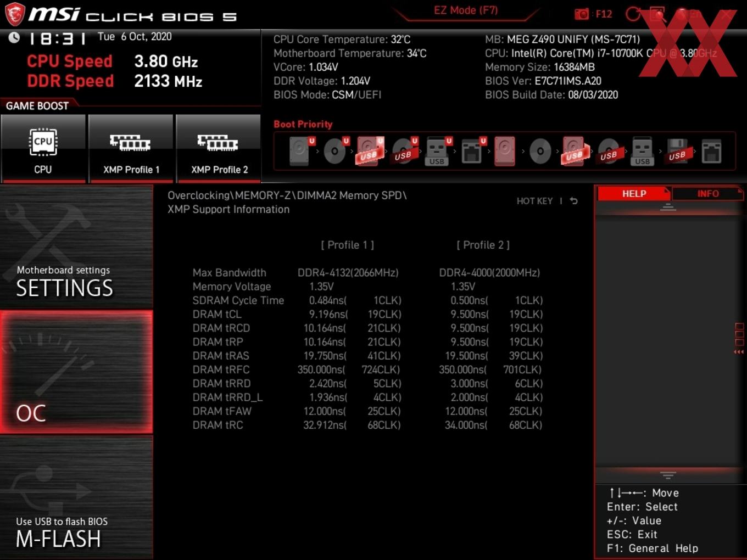Switch to the INFO tab
747x560 pixels.
pos(707,194)
